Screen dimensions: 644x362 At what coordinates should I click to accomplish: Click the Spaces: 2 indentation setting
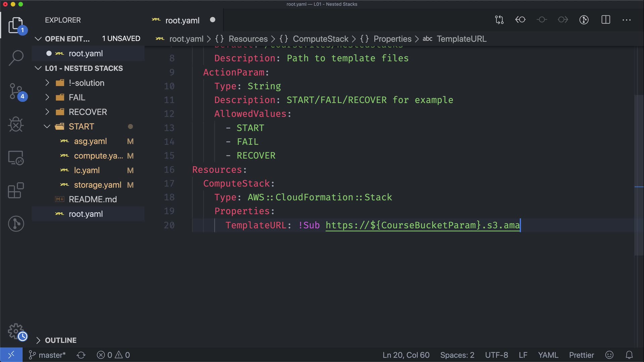457,355
